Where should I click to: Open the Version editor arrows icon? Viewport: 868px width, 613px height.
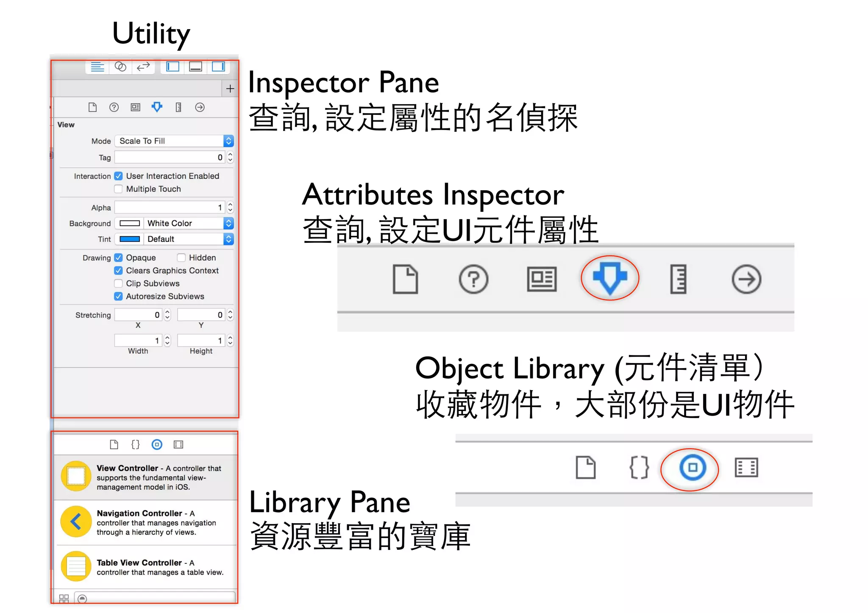click(143, 67)
